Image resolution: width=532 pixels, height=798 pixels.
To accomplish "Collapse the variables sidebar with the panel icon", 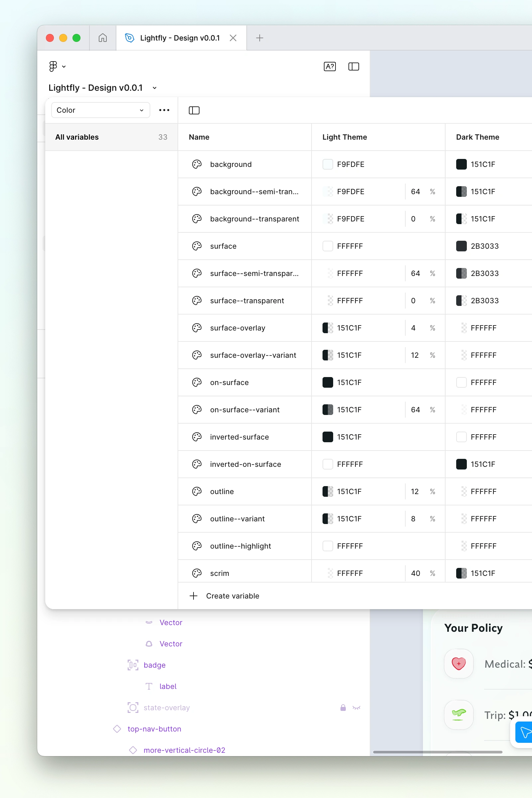I will tap(194, 110).
